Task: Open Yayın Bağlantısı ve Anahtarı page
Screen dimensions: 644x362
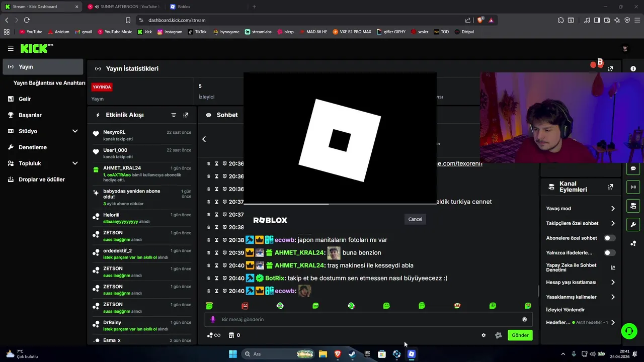Action: point(49,83)
